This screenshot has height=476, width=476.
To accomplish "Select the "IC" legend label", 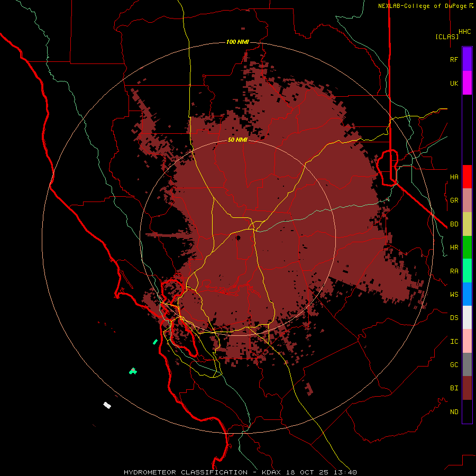I will click(454, 342).
